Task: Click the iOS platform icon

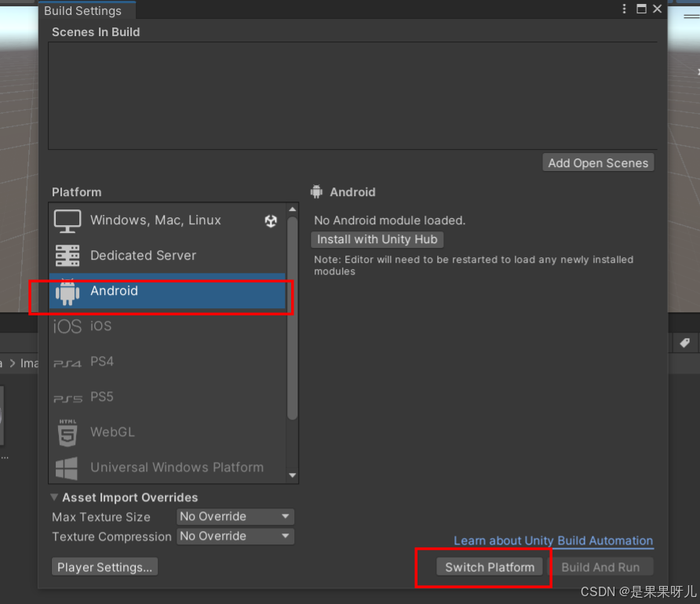Action: pyautogui.click(x=67, y=326)
